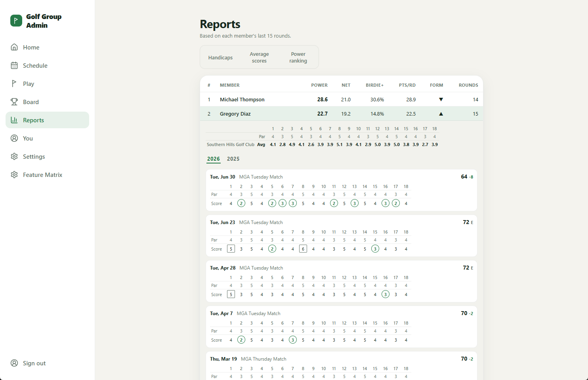This screenshot has height=380, width=588.
Task: Click the Avg label in course row
Action: click(x=261, y=144)
